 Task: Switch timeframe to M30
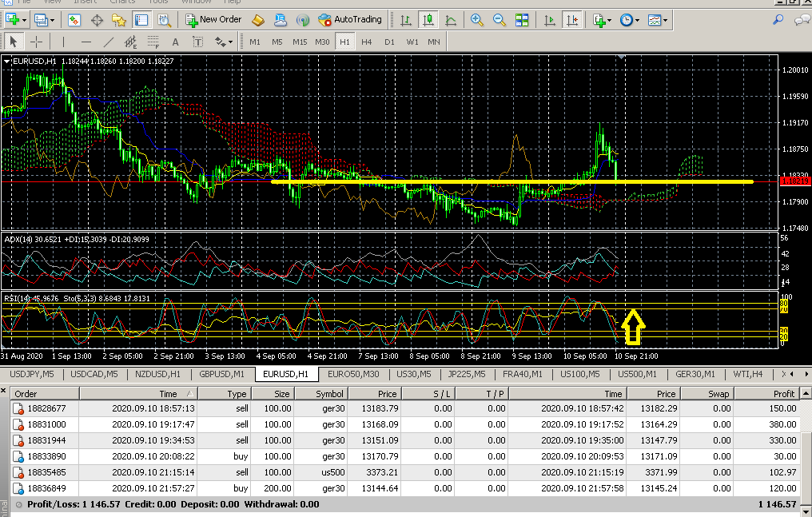click(322, 42)
